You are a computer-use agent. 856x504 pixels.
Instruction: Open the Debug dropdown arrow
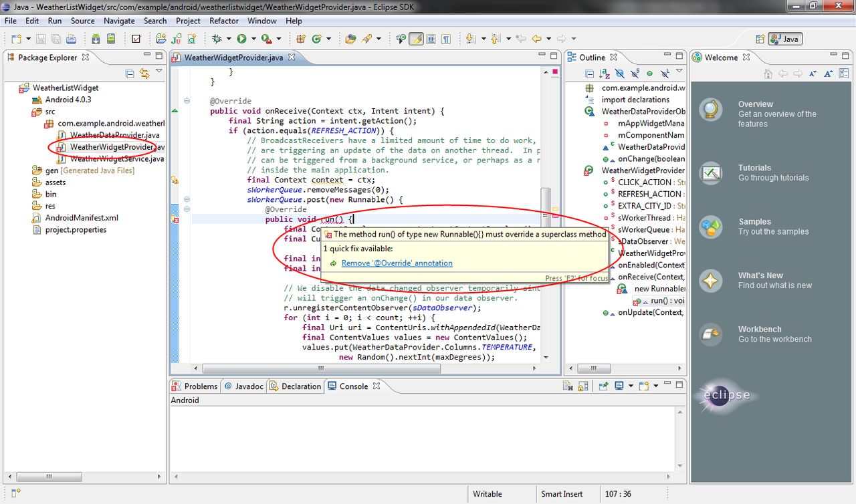[229, 39]
